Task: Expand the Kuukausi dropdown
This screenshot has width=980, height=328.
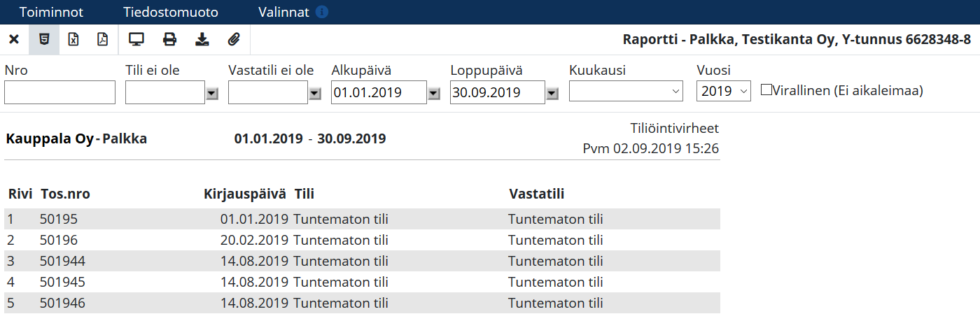Action: [626, 92]
